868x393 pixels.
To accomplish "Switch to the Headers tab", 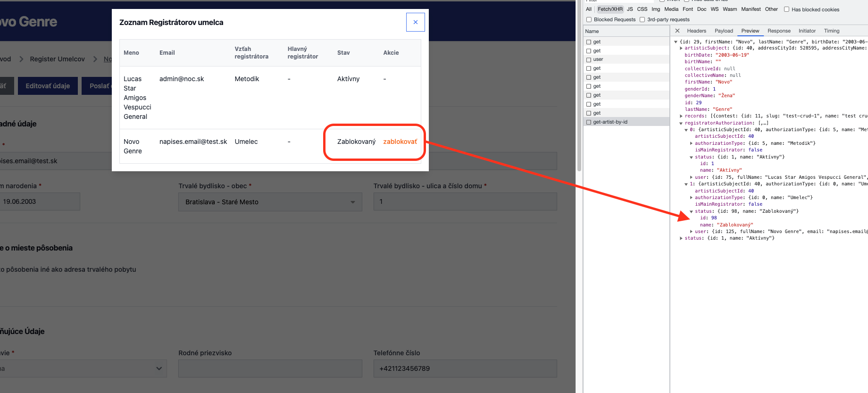I will (x=696, y=31).
